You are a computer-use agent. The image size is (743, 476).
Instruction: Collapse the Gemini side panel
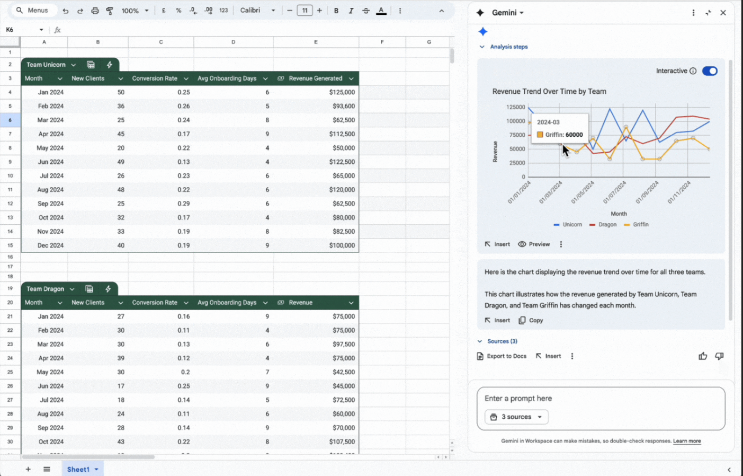click(708, 13)
